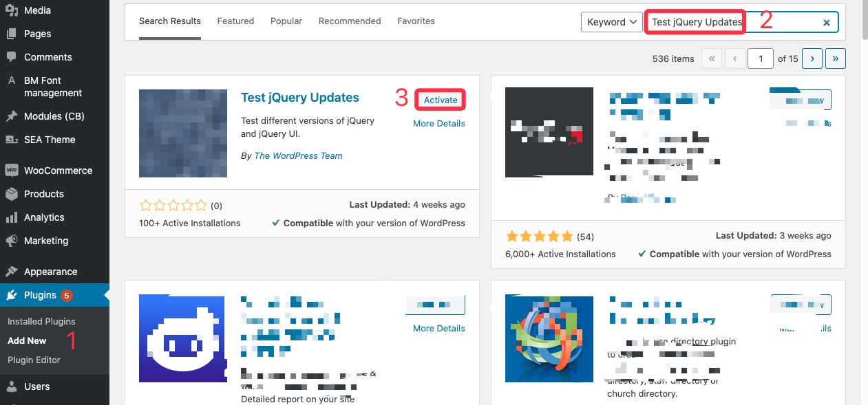Jump to the first results page
Image resolution: width=868 pixels, height=405 pixels.
(712, 58)
